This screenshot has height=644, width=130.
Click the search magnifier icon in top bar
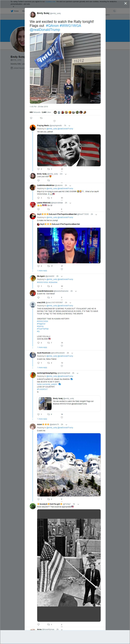pos(114,11)
